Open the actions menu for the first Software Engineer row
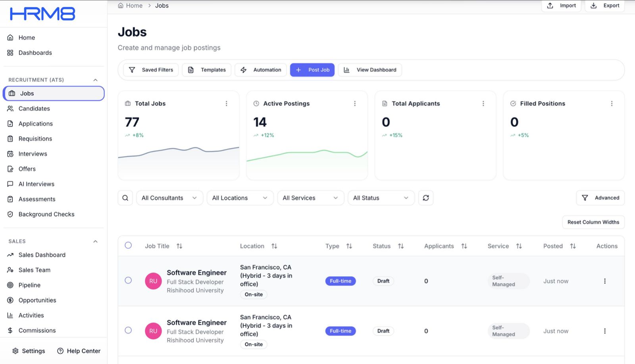This screenshot has height=364, width=635. (x=604, y=281)
